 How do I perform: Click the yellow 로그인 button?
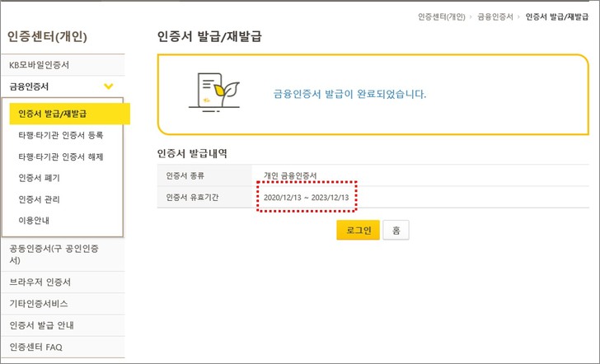pyautogui.click(x=359, y=231)
